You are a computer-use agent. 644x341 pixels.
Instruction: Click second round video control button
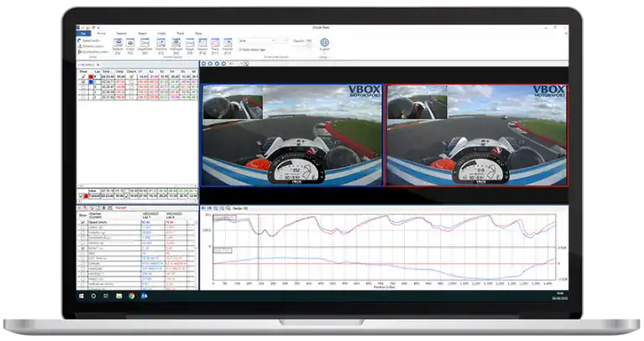click(210, 64)
